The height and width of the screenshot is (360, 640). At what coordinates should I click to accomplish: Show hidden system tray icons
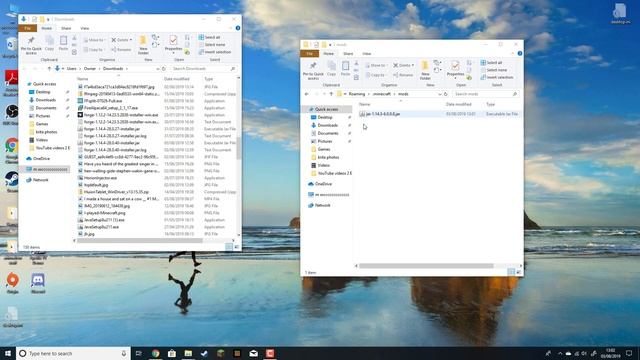560,353
